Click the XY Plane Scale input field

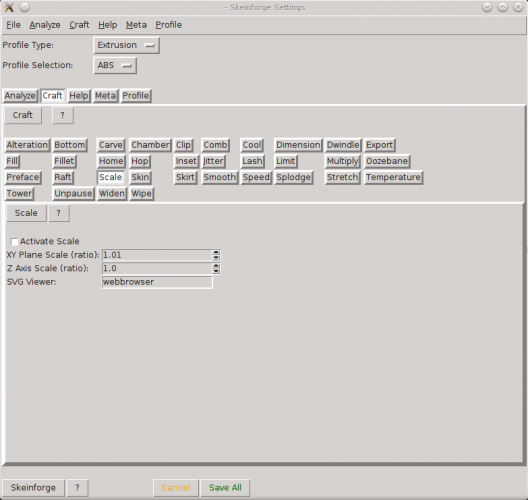pos(157,255)
